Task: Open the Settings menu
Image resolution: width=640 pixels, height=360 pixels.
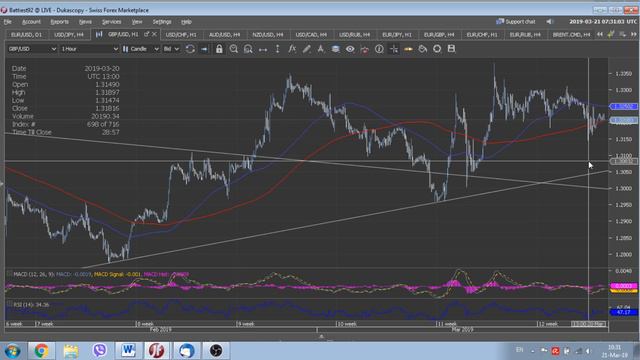Action: 162,22
